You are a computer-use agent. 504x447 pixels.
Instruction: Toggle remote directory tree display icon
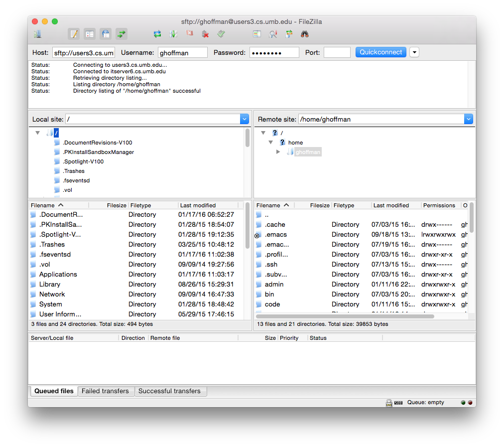click(106, 34)
